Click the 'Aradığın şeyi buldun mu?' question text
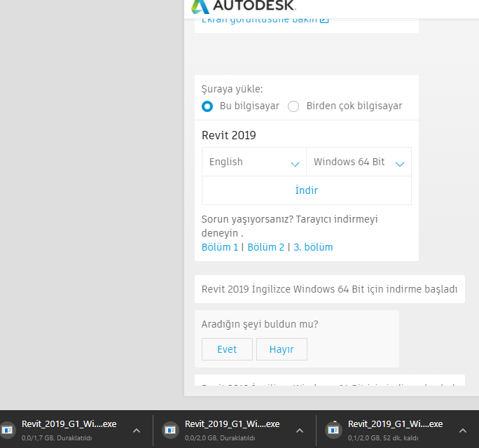479x448 pixels. 260,324
